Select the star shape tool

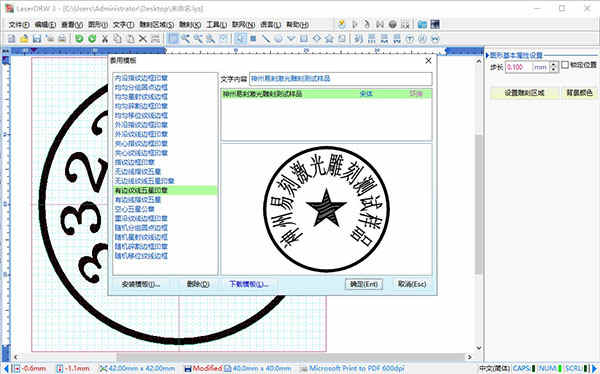pyautogui.click(x=329, y=39)
